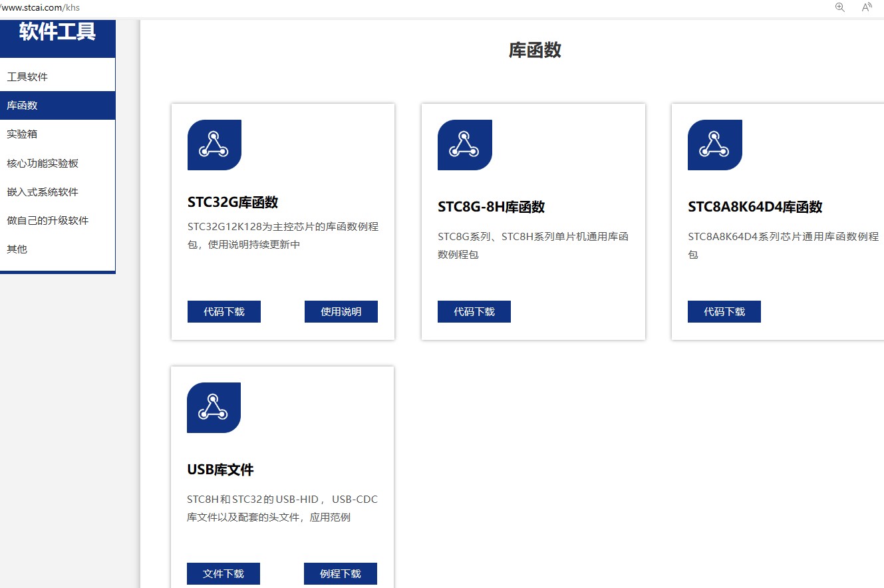Click the STC8G-8H库函数 card icon

[x=464, y=145]
